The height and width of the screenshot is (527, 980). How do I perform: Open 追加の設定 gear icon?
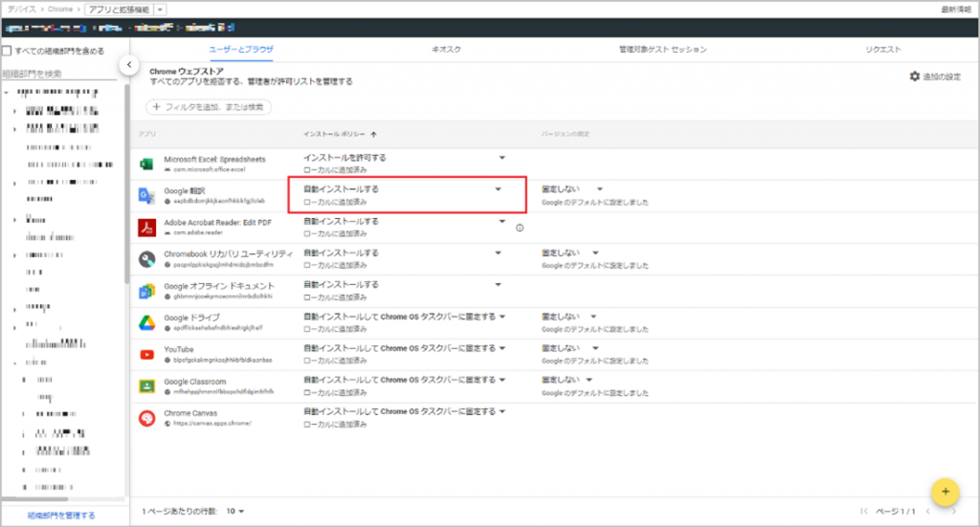914,77
